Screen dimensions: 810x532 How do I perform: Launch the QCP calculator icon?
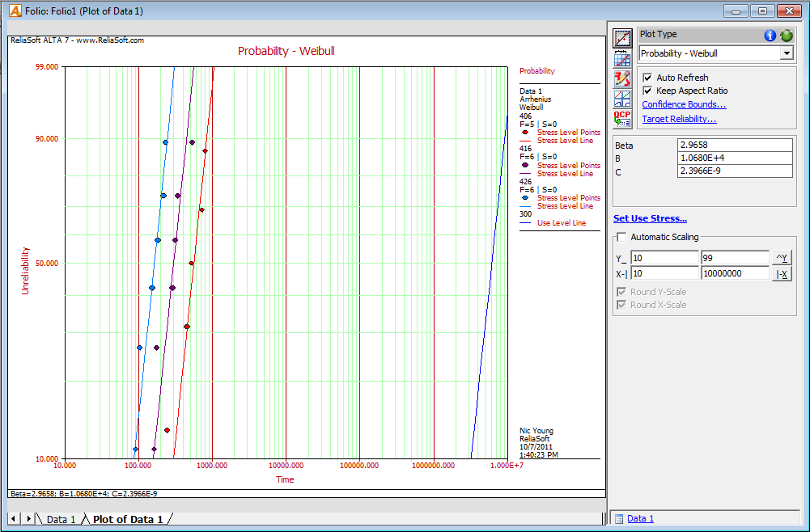[621, 119]
